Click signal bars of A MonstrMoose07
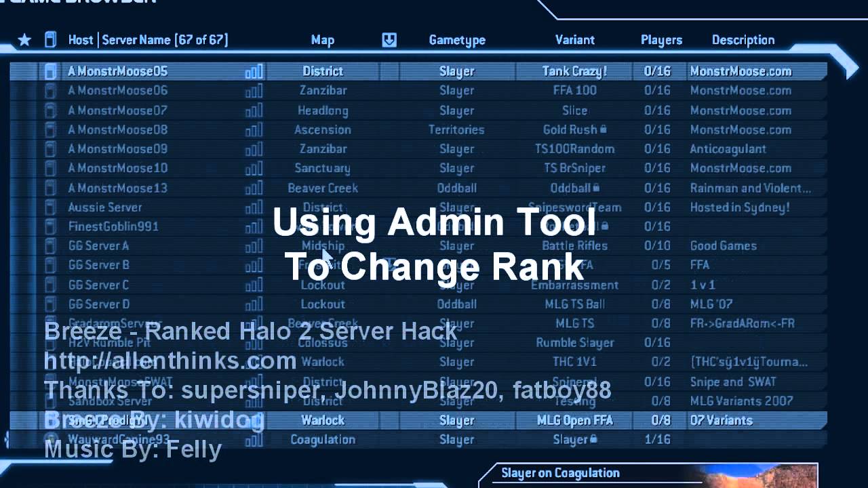 254,110
